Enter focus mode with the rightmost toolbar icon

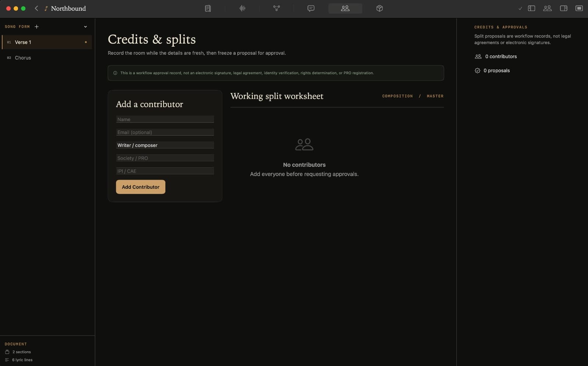pyautogui.click(x=579, y=8)
